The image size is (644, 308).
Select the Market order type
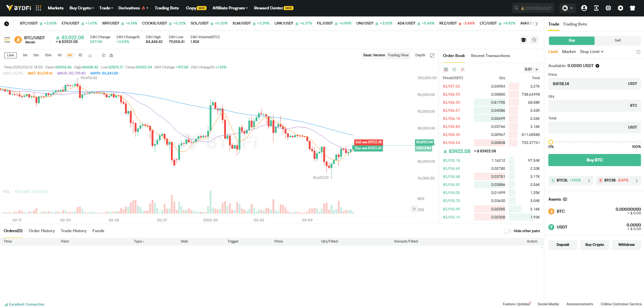click(569, 52)
